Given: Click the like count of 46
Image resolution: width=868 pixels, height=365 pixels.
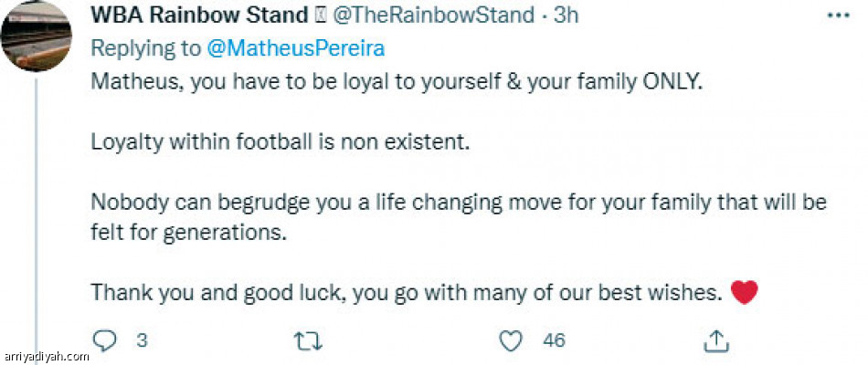Looking at the screenshot, I should point(554,340).
